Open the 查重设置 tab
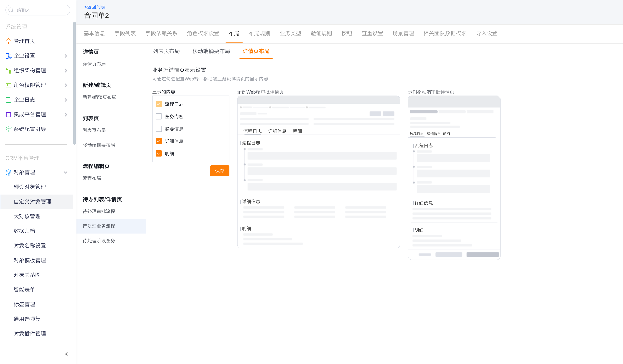This screenshot has width=623, height=364. pyautogui.click(x=372, y=33)
